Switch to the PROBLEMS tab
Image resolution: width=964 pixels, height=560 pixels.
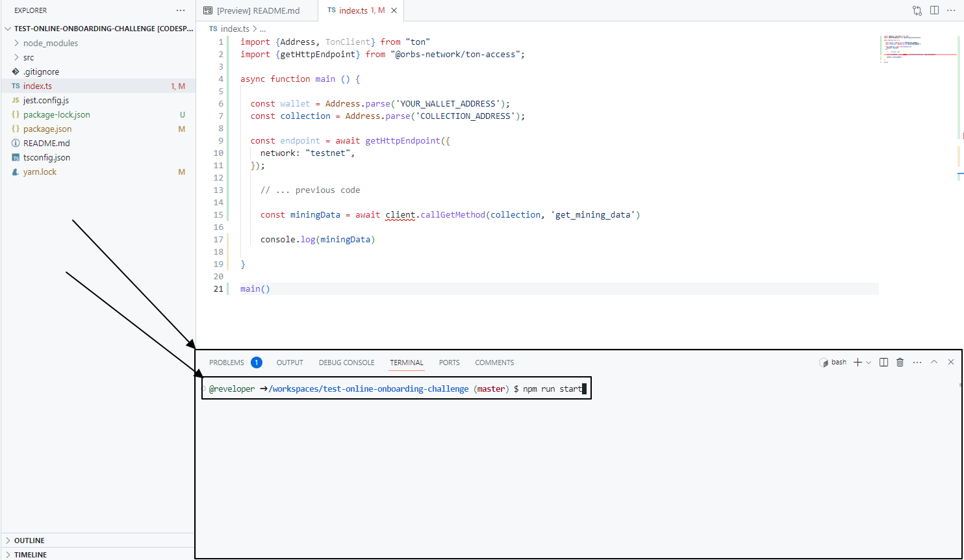tap(226, 363)
